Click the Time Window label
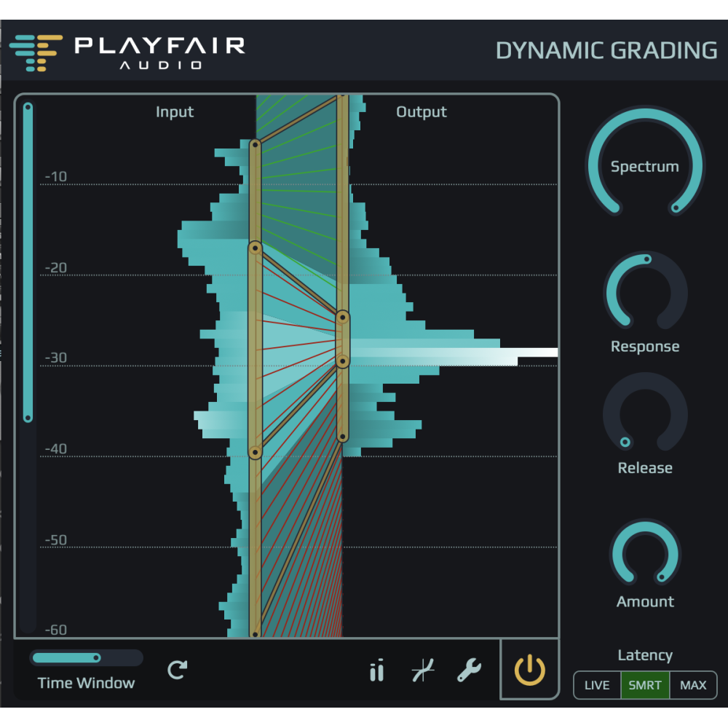 [87, 683]
